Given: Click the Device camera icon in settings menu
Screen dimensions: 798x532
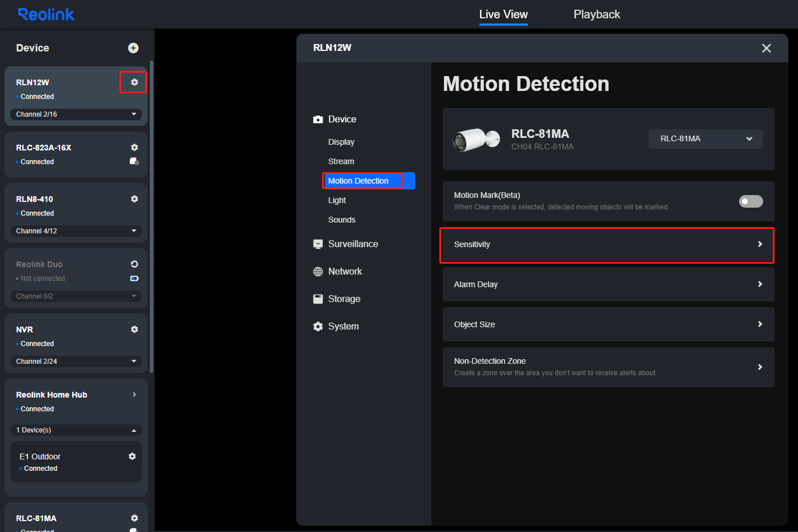Looking at the screenshot, I should point(318,120).
